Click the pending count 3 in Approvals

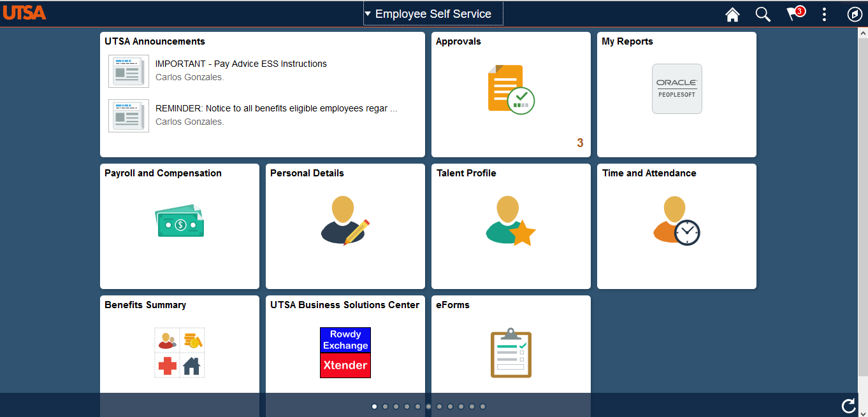[580, 143]
